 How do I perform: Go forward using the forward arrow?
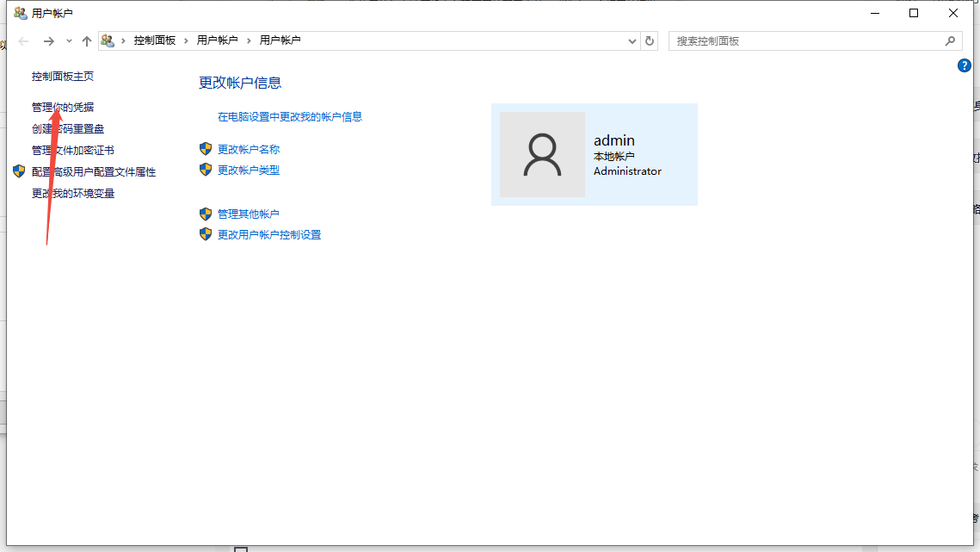pos(49,41)
